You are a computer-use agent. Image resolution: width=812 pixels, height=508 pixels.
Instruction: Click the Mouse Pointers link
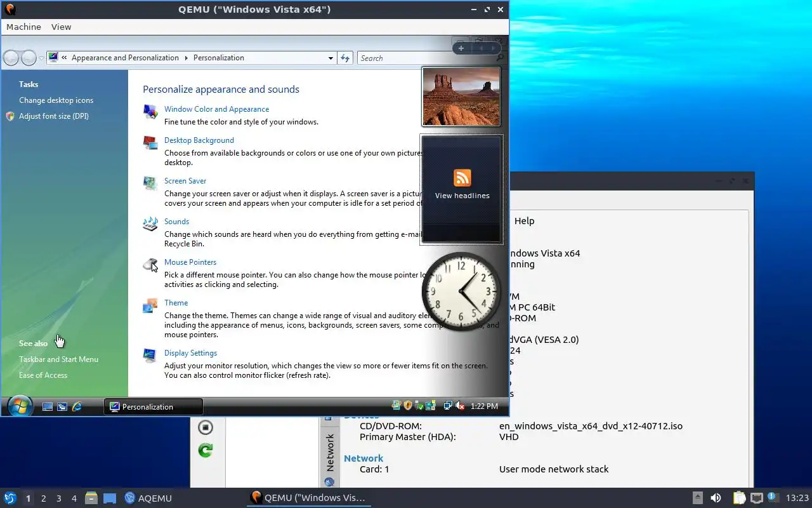coord(190,262)
